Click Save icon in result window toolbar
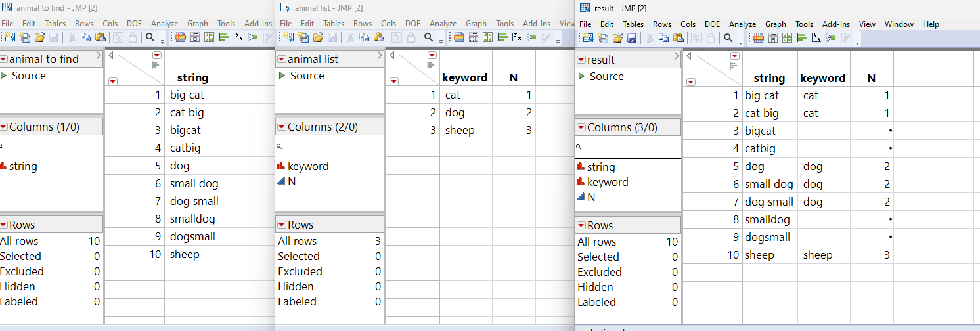This screenshot has width=980, height=331. click(x=631, y=38)
